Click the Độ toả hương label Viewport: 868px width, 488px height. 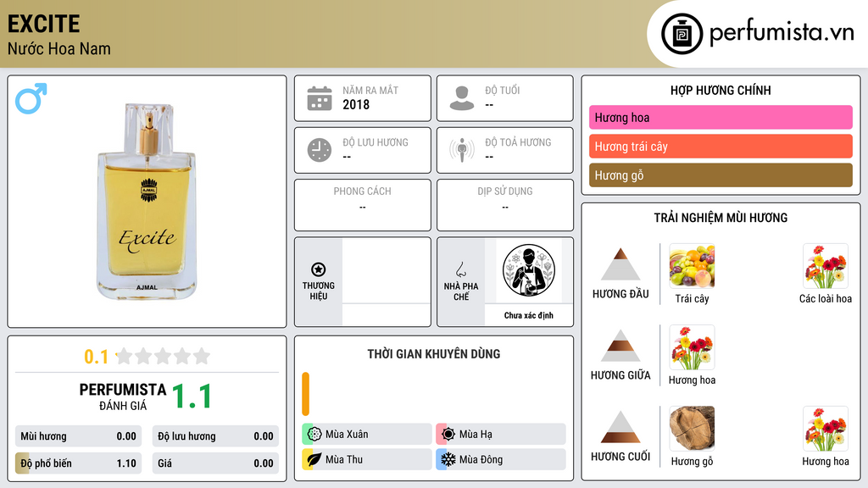pos(518,142)
